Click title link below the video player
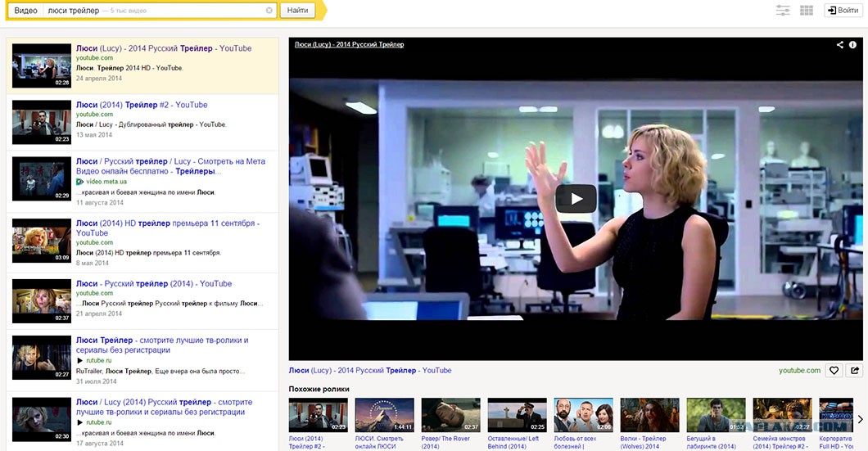 coord(370,370)
